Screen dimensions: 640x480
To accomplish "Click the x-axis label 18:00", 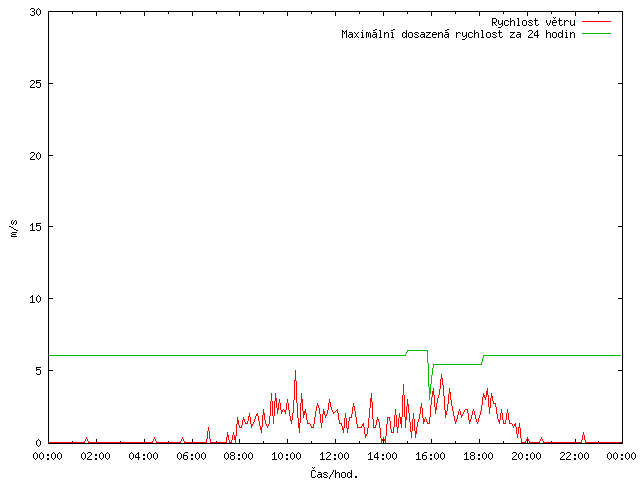I will pyautogui.click(x=478, y=456).
